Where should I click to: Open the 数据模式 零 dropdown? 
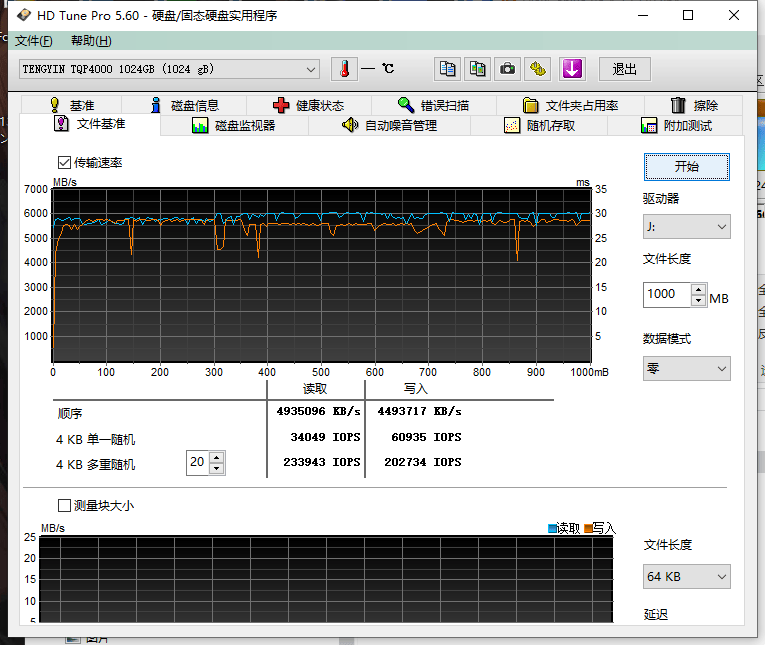(x=686, y=368)
